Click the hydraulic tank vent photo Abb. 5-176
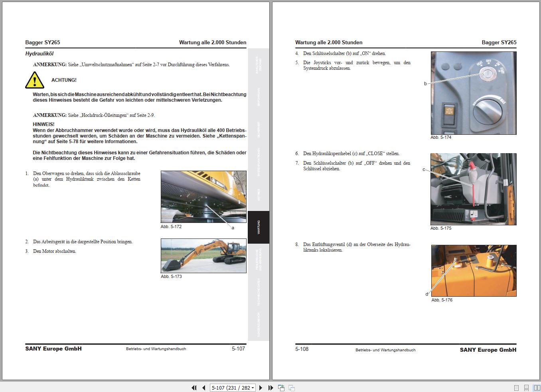The width and height of the screenshot is (541, 392). coord(474,271)
